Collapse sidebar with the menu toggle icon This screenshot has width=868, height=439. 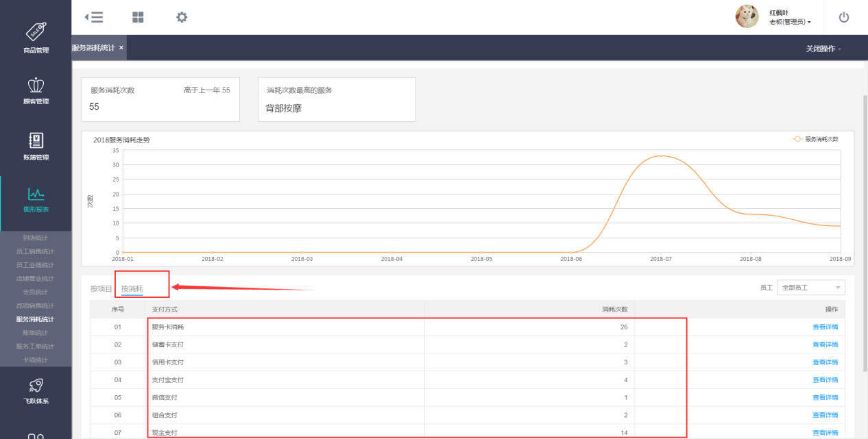tap(93, 17)
